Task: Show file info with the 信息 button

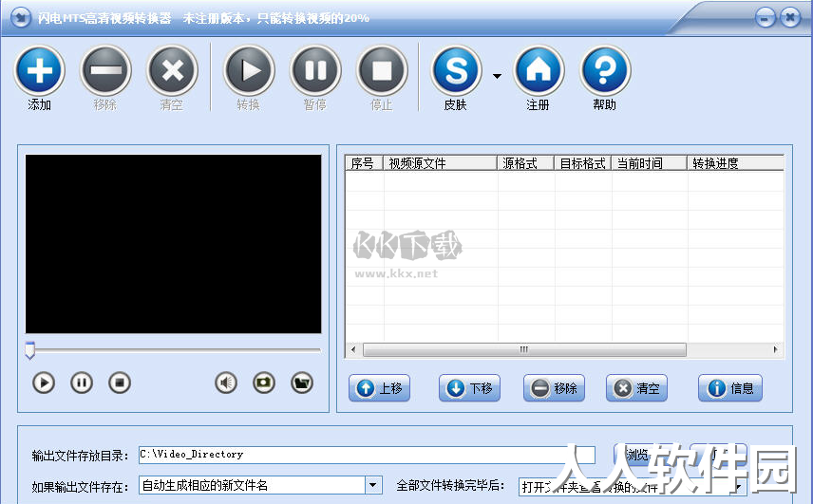Action: pos(730,388)
